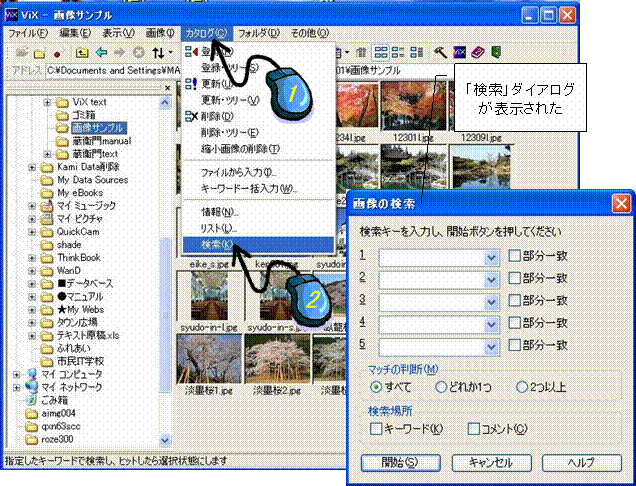This screenshot has width=636, height=486.
Task: Open the search key 5 dropdown
Action: (490, 345)
